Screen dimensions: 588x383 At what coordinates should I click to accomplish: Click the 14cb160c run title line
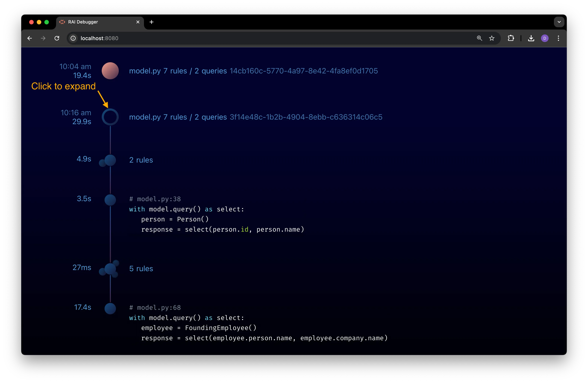click(253, 71)
